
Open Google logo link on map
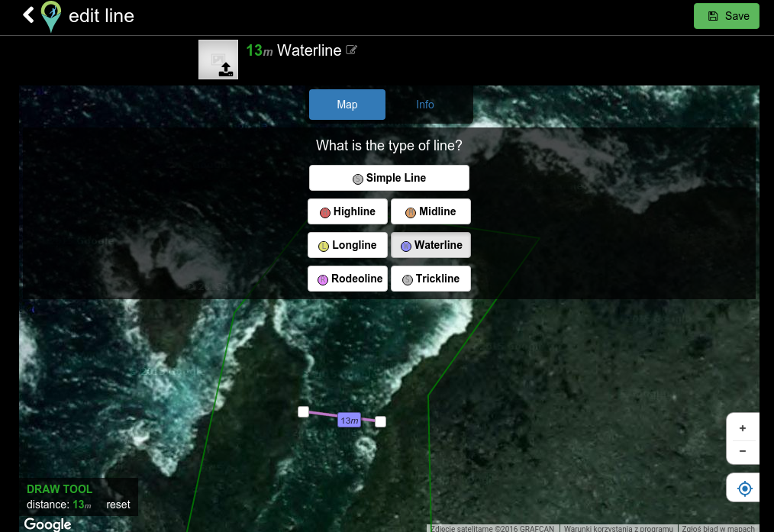[47, 524]
